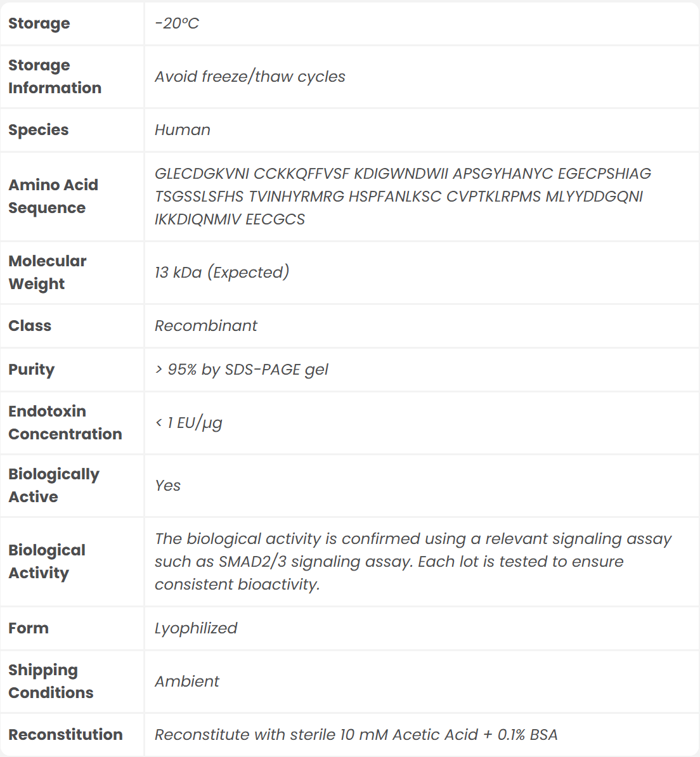Click the Molecular Weight label
The width and height of the screenshot is (700, 757).
[x=48, y=273]
